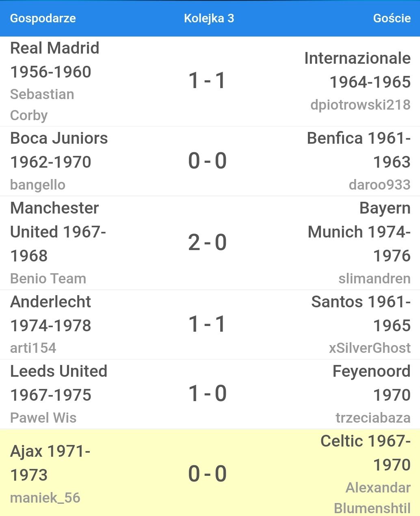View the 1 - 1 Real Madrid match score
The height and width of the screenshot is (516, 420).
[208, 80]
